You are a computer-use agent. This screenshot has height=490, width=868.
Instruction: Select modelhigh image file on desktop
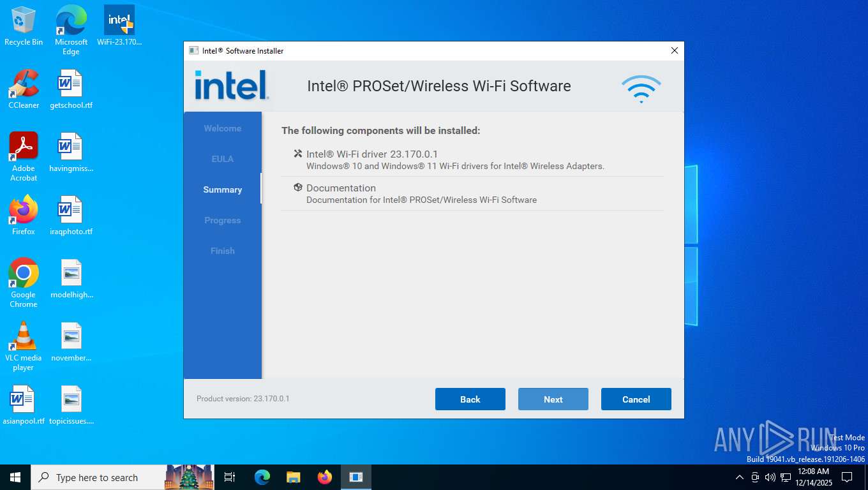tap(71, 279)
